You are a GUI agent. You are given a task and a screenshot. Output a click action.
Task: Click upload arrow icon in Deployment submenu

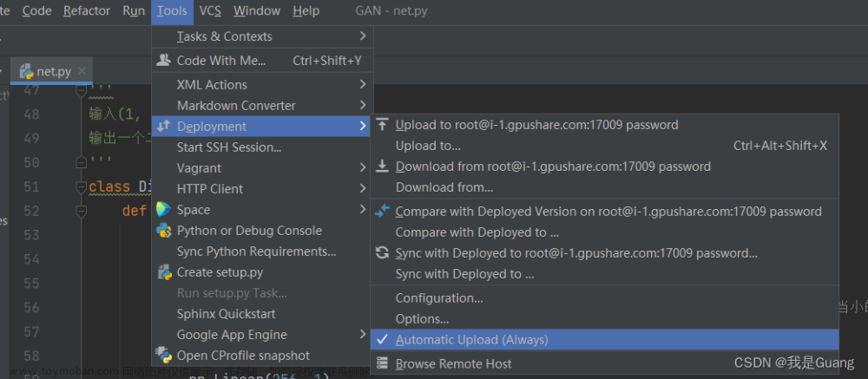point(382,125)
